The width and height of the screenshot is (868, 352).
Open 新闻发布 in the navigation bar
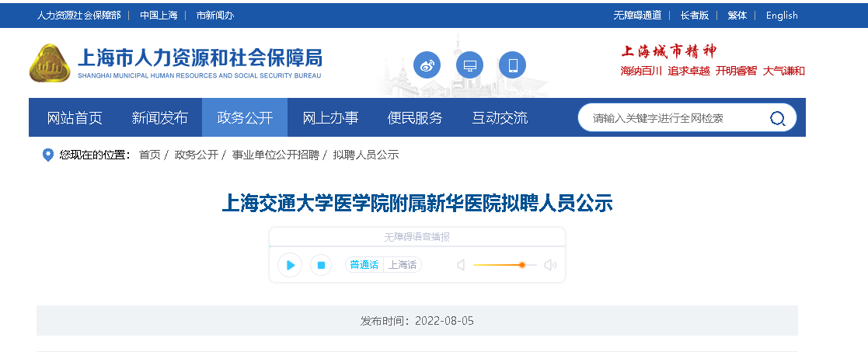(x=159, y=117)
